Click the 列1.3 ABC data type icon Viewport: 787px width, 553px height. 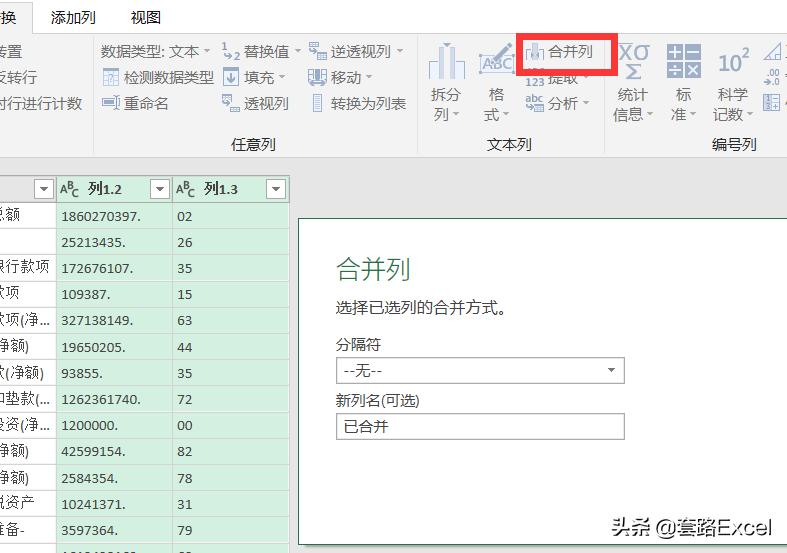pyautogui.click(x=185, y=189)
